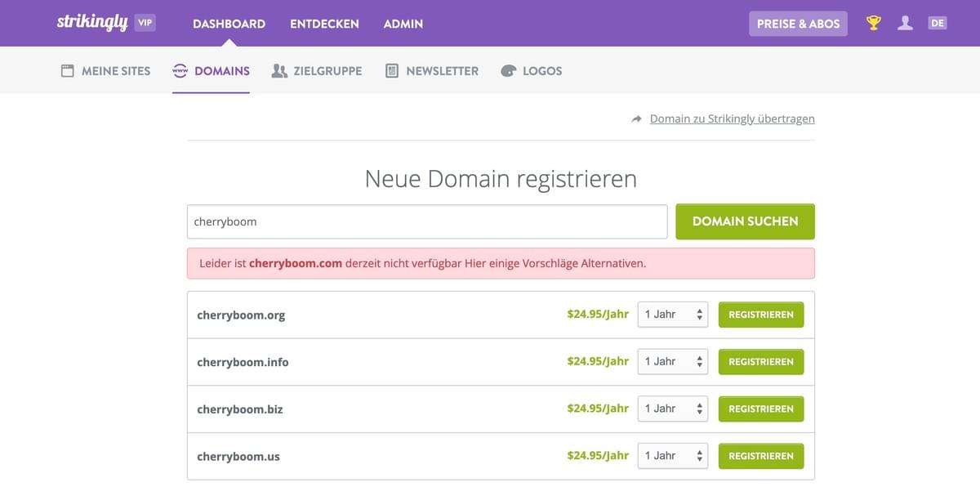Click the transfer arrow icon
The height and width of the screenshot is (496, 980).
635,118
